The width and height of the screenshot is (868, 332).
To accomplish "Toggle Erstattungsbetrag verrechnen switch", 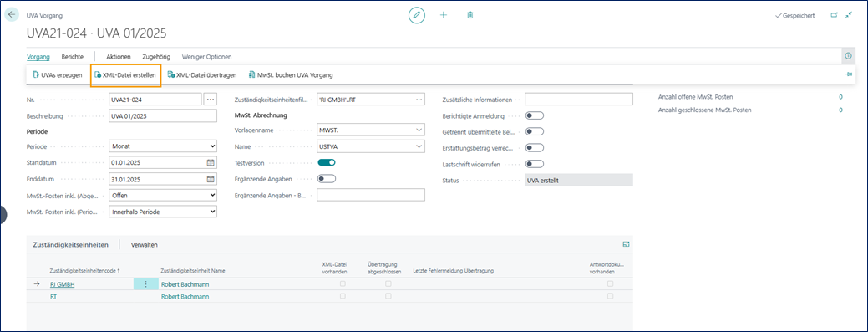I will [534, 147].
